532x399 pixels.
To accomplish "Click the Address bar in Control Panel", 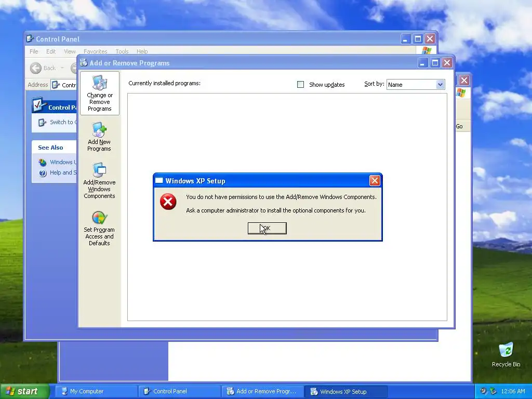I will click(x=64, y=85).
